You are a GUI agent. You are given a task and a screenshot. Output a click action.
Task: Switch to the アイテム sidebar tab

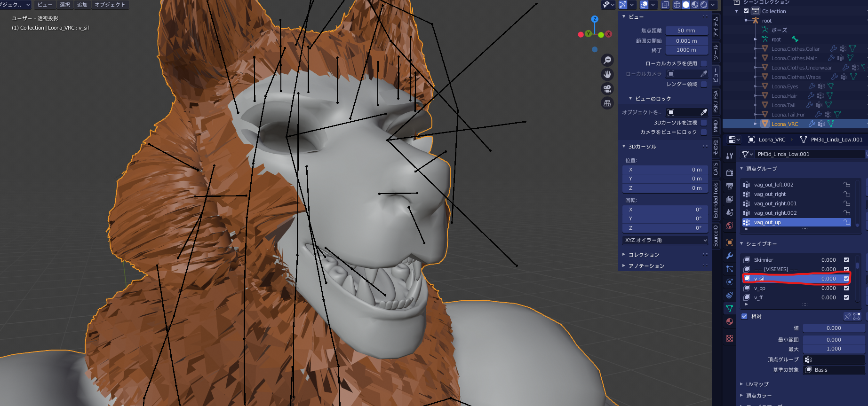coord(716,26)
